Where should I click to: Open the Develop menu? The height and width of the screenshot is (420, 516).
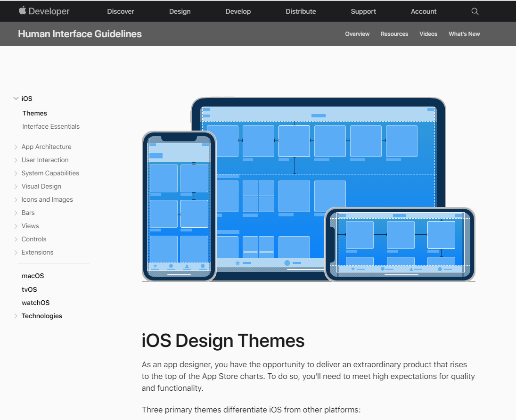(238, 11)
